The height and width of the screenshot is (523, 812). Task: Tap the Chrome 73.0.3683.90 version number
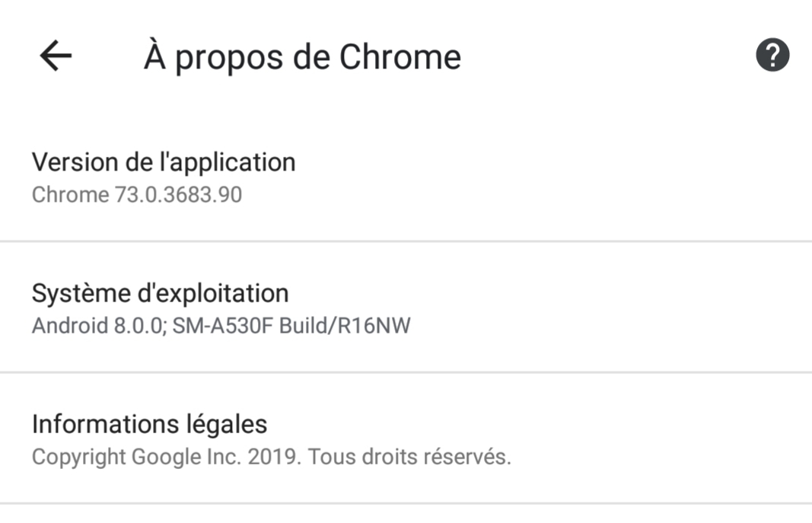(178, 195)
